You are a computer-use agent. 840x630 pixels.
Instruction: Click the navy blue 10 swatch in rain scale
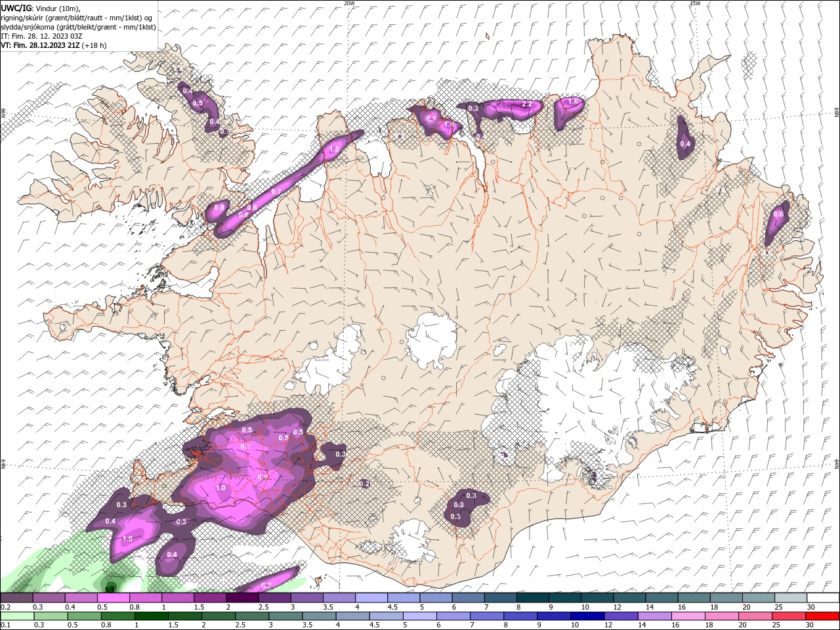click(587, 616)
